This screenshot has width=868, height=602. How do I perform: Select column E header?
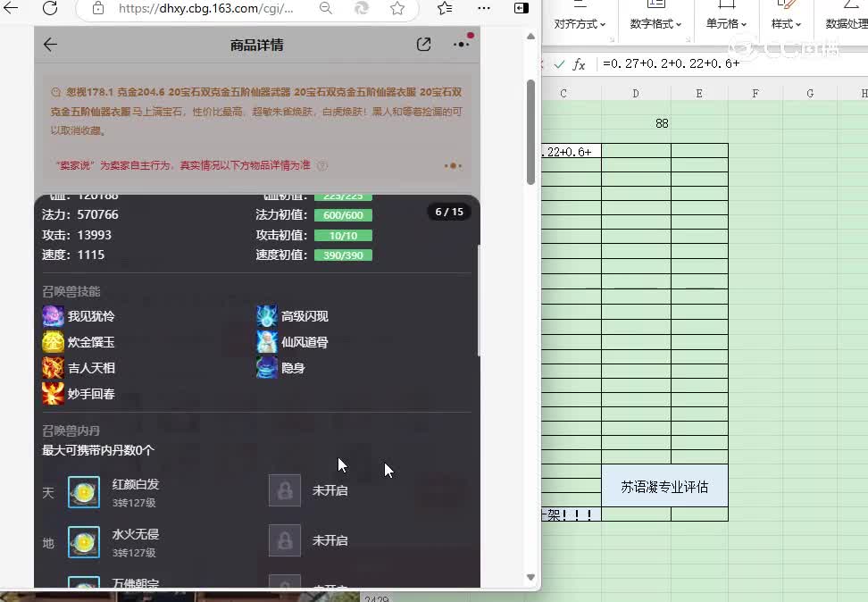[699, 94]
